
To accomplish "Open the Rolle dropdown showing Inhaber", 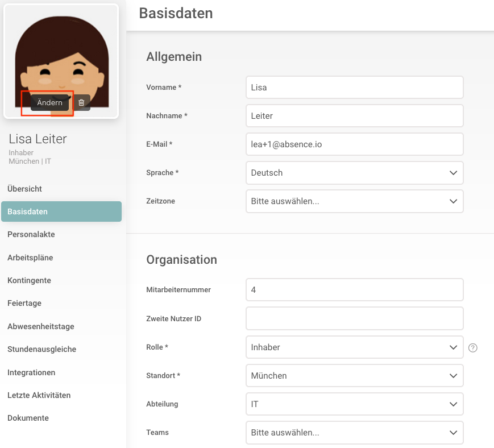I will click(x=354, y=347).
